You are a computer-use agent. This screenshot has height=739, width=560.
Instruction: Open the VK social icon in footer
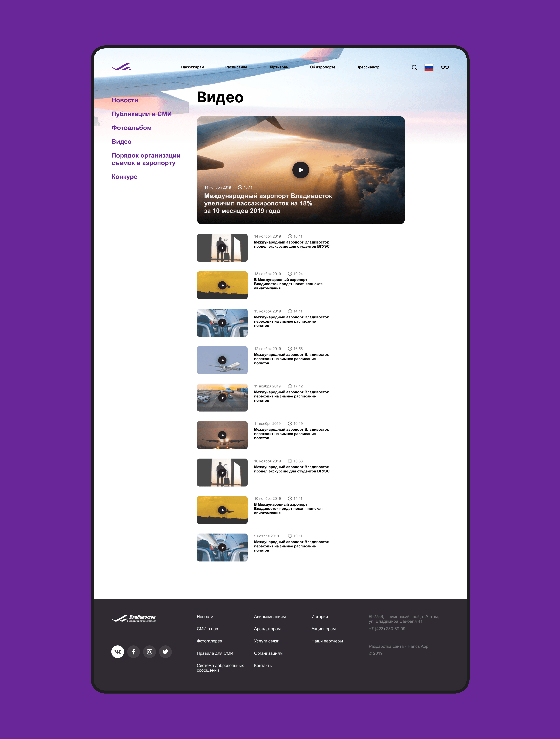point(117,652)
